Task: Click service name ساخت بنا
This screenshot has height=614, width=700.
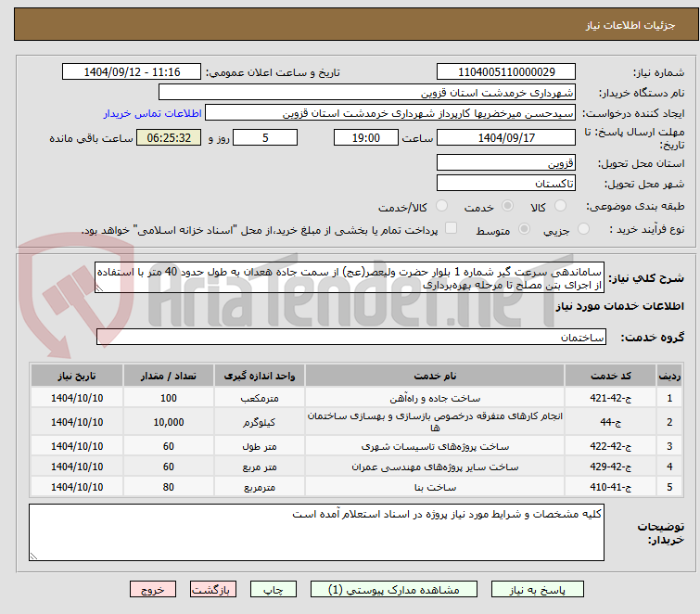Action: (x=435, y=487)
